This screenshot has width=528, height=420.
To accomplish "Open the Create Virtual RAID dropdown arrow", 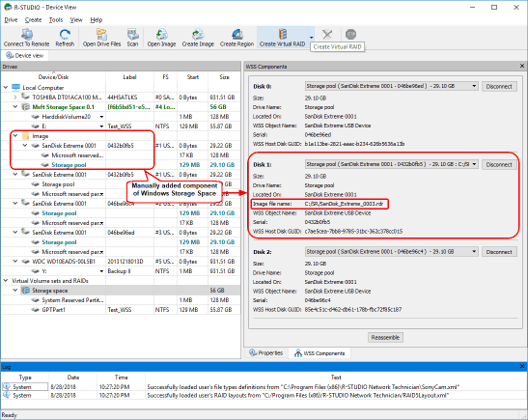I will click(312, 38).
